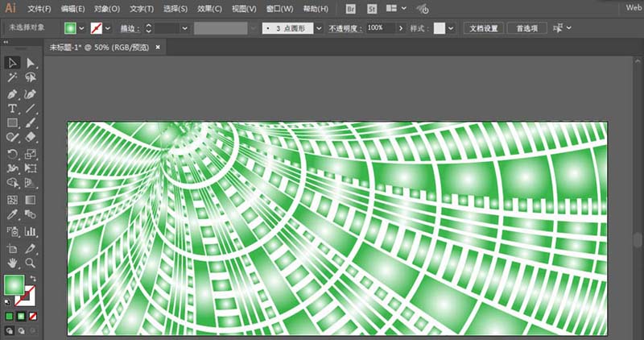This screenshot has width=644, height=340.
Task: Open the 编辑(E) menu
Action: tap(72, 9)
